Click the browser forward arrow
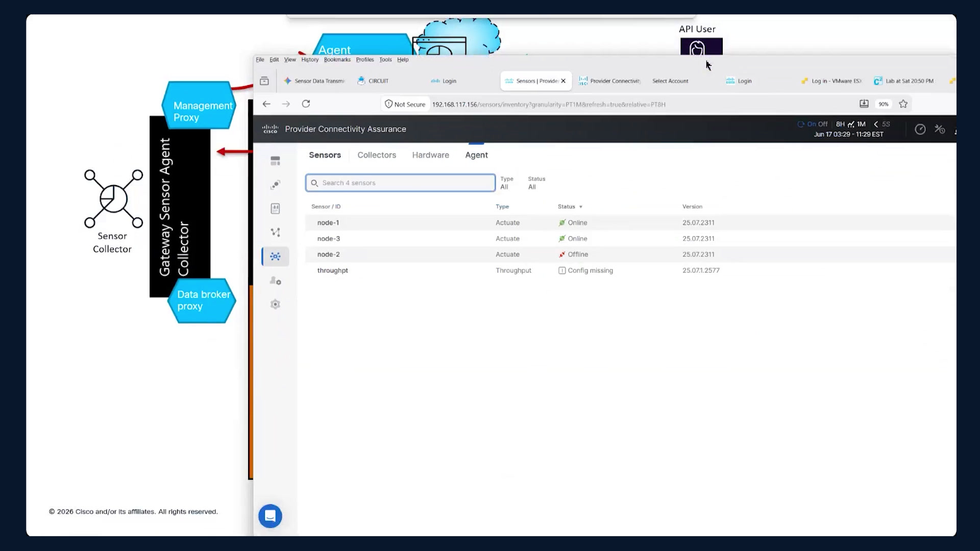The height and width of the screenshot is (551, 980). [x=286, y=104]
